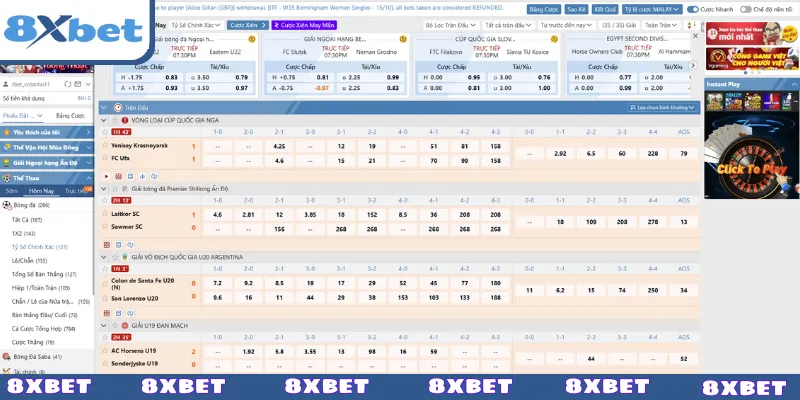This screenshot has height=400, width=800.
Task: Click the football icon next to Bóng đá
Action: click(7, 205)
